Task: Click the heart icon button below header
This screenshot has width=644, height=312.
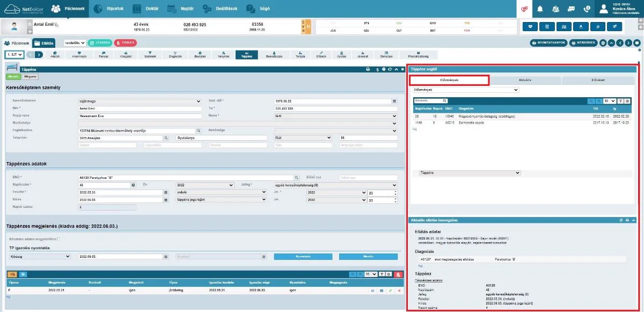Action: tap(530, 26)
